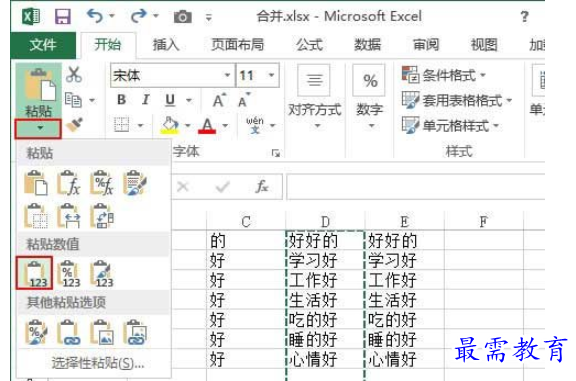This screenshot has height=381, width=576.
Task: Choose Values and Number Formatting %123 icon
Action: pos(69,274)
